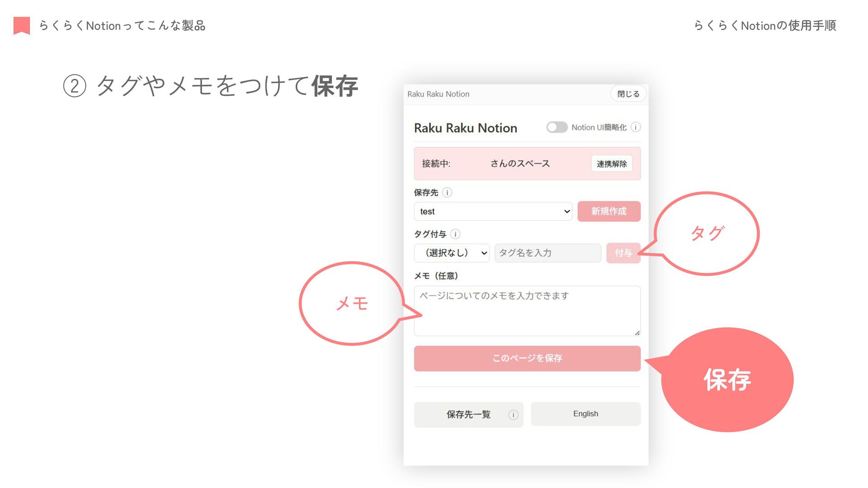Switch language with English button

585,414
